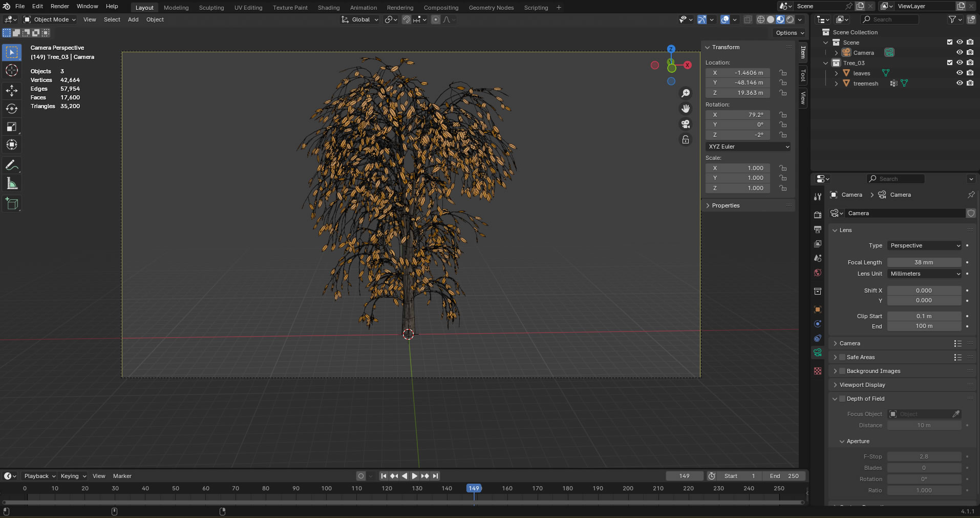Enable the Safe Areas checkbox

[x=842, y=357]
